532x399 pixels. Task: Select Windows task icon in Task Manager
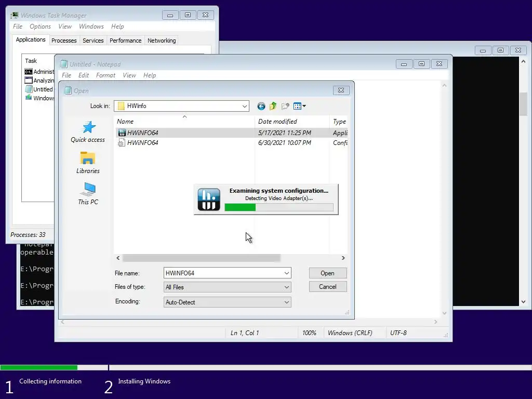click(x=29, y=98)
